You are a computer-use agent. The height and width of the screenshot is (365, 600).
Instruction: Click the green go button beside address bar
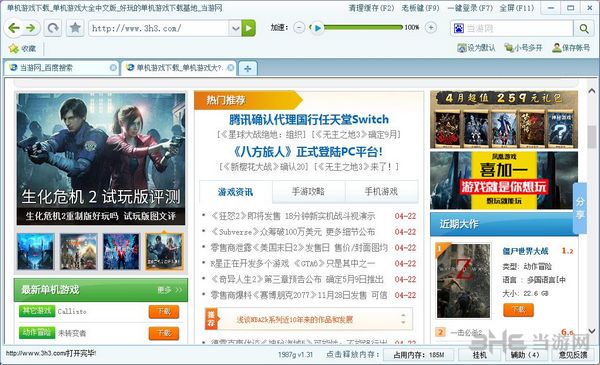(248, 28)
